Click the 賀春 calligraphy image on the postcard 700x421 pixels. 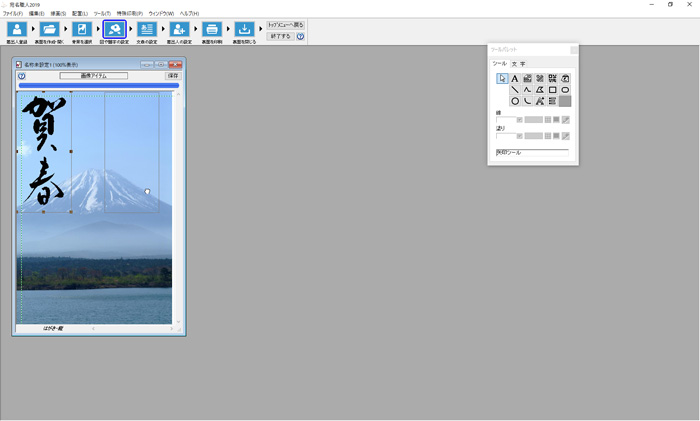45,152
